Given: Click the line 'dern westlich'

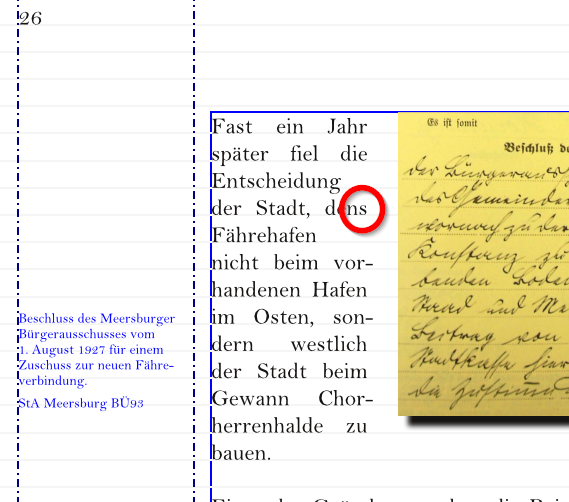Looking at the screenshot, I should [x=290, y=345].
